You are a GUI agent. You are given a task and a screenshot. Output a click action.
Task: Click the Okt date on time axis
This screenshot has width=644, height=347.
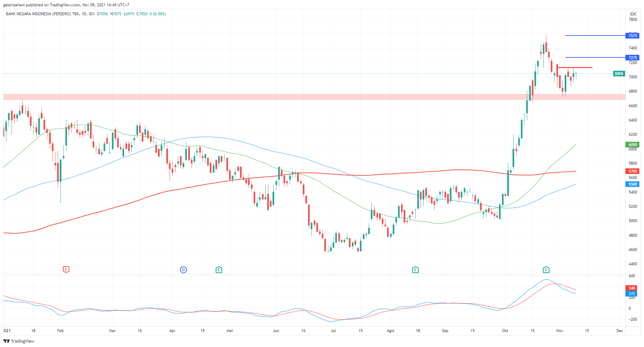(x=505, y=331)
